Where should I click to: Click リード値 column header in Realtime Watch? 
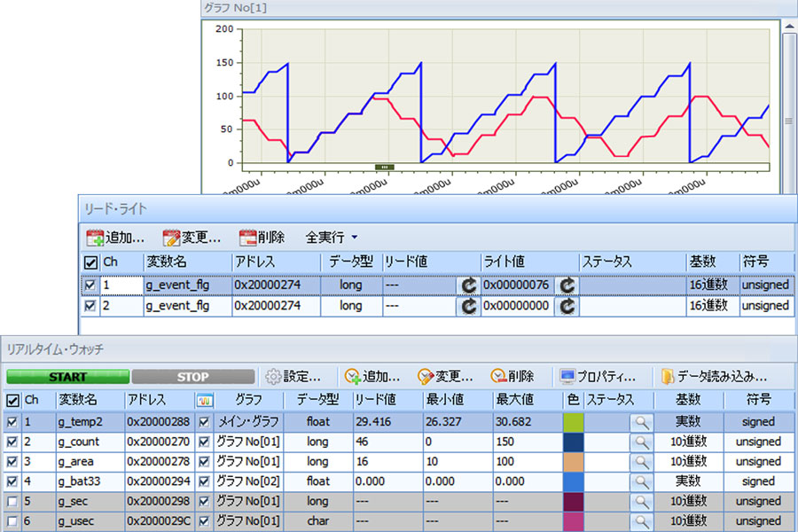pos(387,400)
